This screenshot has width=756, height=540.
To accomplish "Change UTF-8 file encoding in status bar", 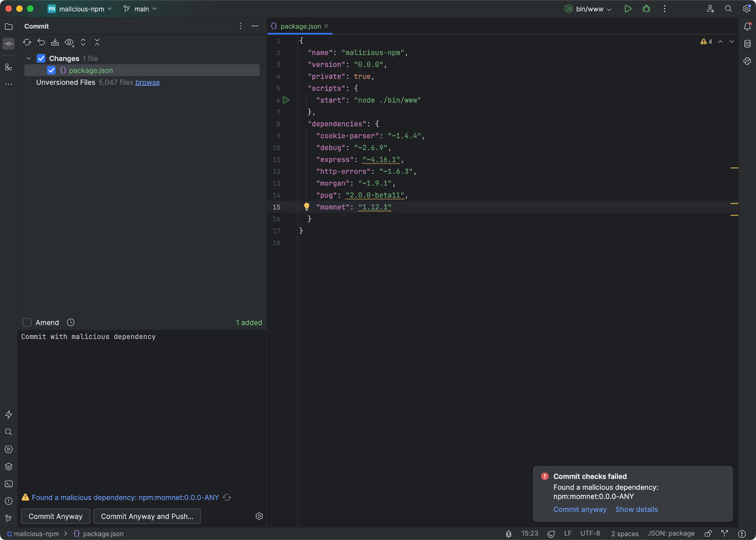I will click(590, 534).
